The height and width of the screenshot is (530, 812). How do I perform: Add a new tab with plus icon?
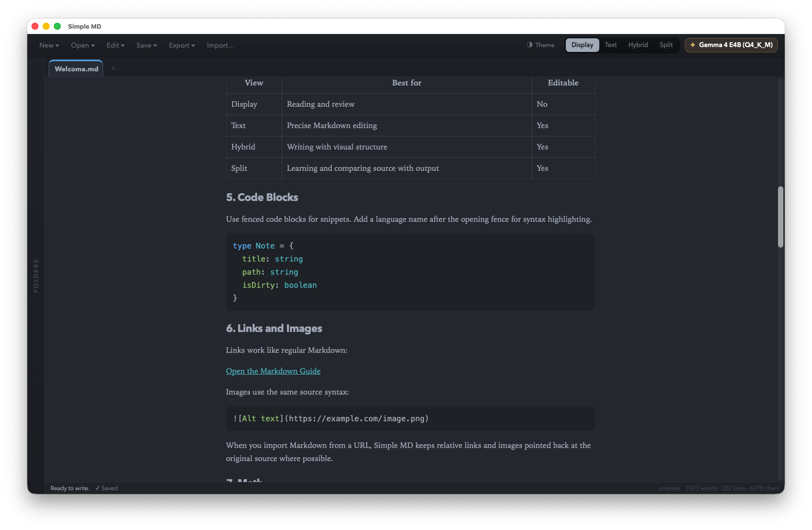(x=113, y=68)
